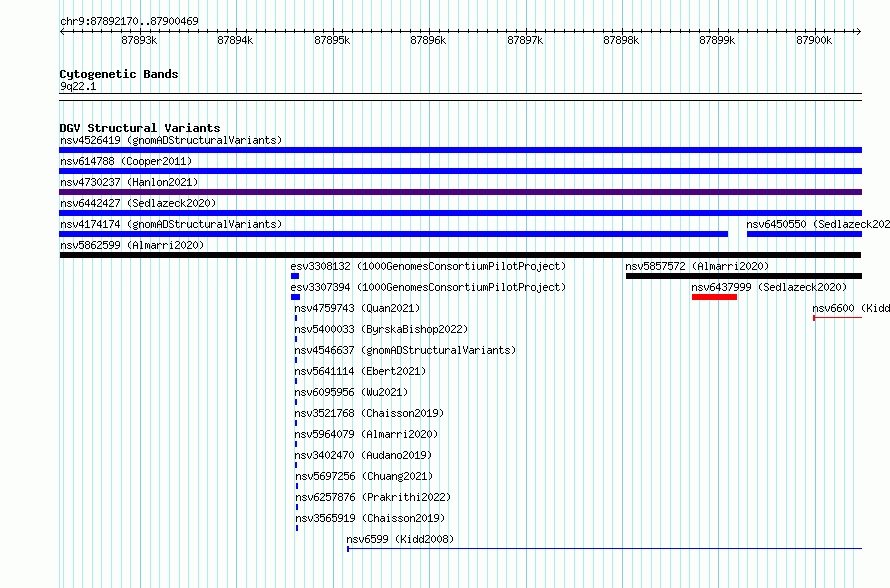Click the Cytogenetic Bands track title
This screenshot has height=588, width=890.
119,74
